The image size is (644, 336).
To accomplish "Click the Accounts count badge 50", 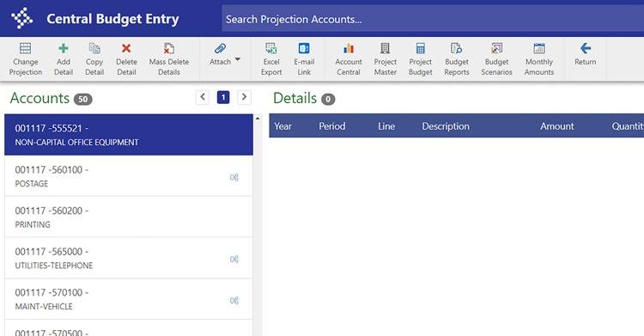I will tap(83, 99).
